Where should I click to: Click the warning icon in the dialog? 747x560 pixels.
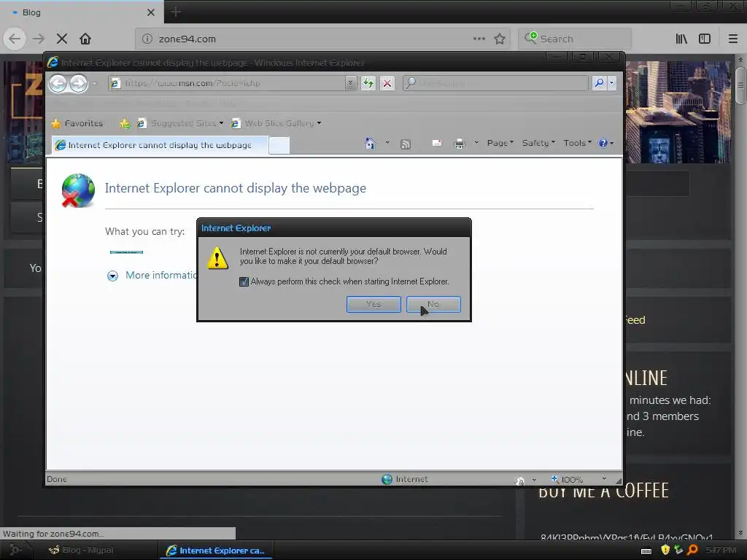pos(217,257)
